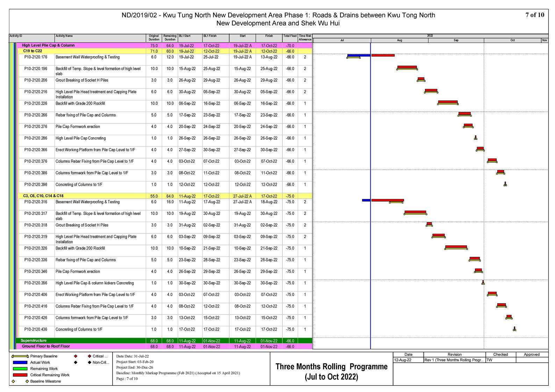Select the High Level Pile Cap Concreting activity name
The width and height of the screenshot is (555, 392).
(80, 138)
